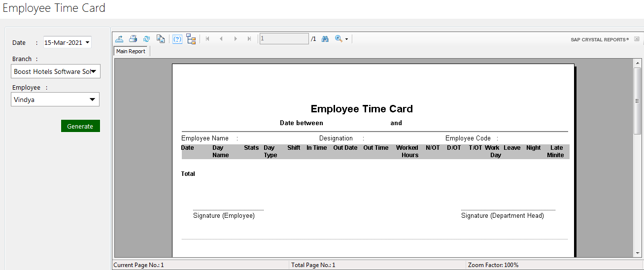Click the page number input field
Screen dimensions: 644x270
coord(284,39)
